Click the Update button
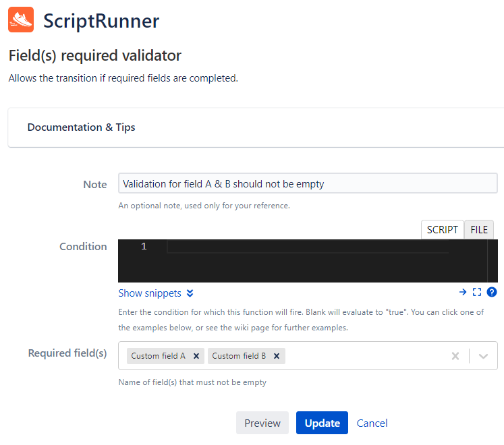 322,423
